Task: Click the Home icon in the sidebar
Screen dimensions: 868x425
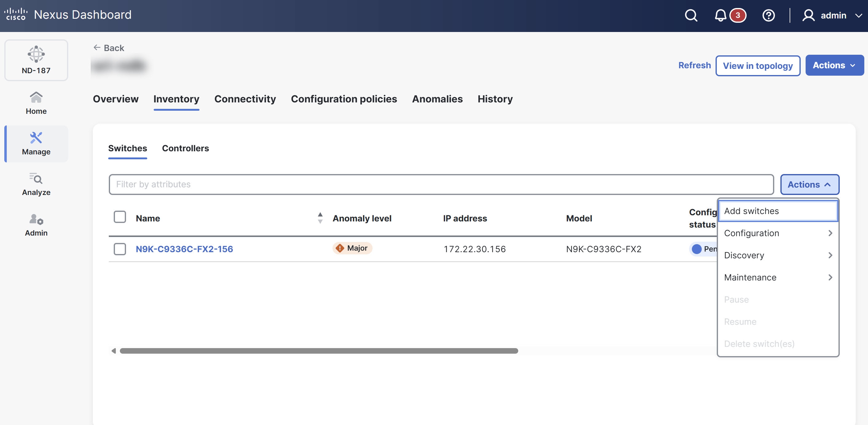Action: 36,102
